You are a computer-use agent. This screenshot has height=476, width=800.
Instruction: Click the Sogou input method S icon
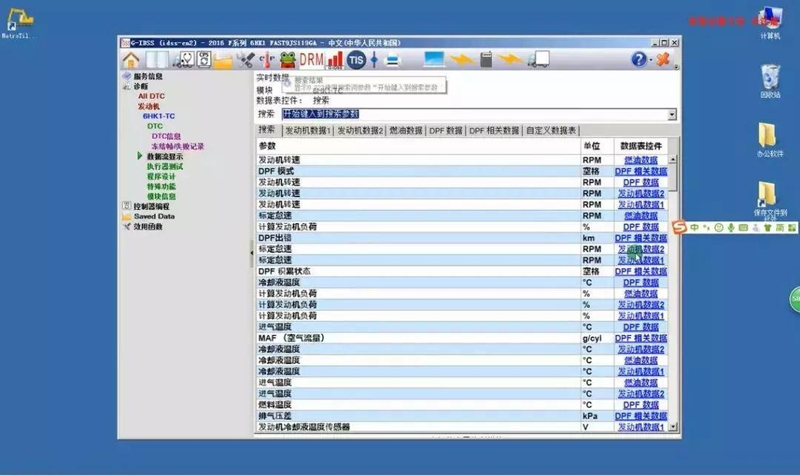tap(678, 229)
